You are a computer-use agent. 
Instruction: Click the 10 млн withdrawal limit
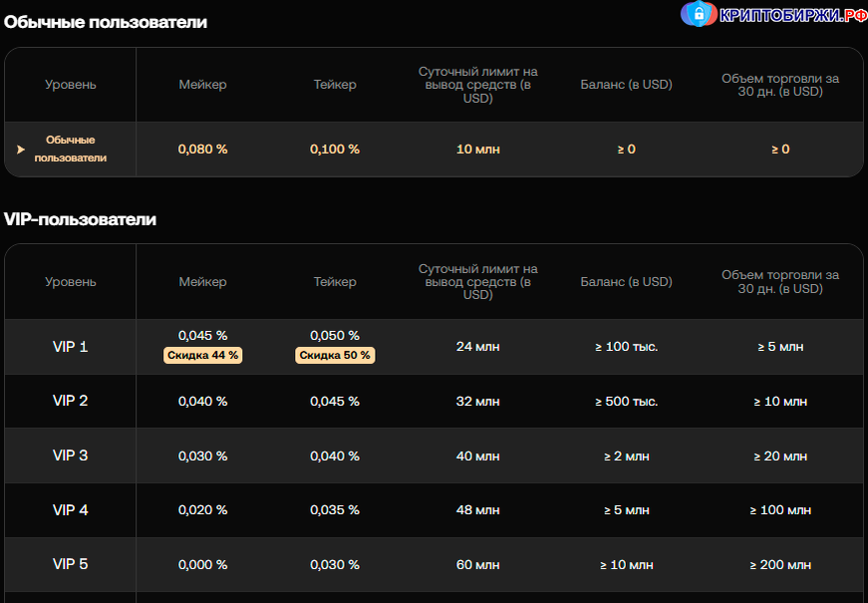[x=477, y=150]
